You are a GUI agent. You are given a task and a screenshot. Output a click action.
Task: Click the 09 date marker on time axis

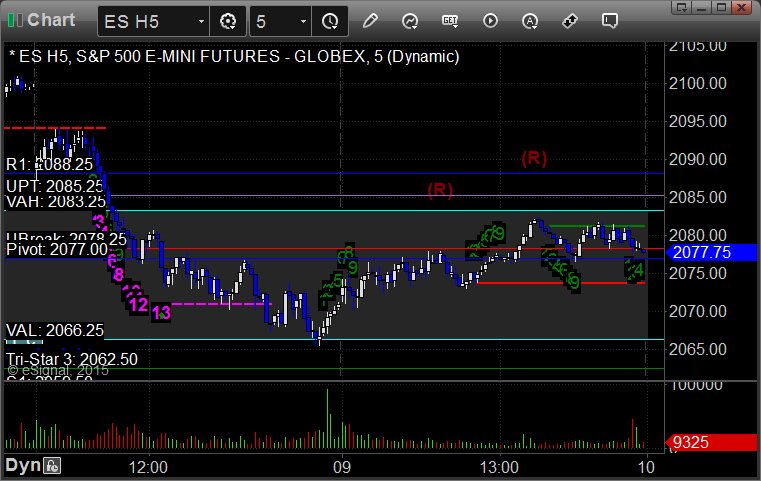(x=342, y=467)
